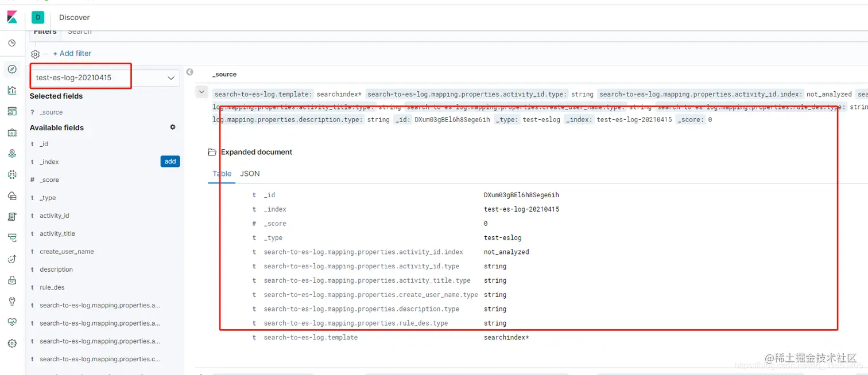Click _index value test-es-log-20210415 in table
Viewport: 868px width, 375px height.
(x=521, y=209)
